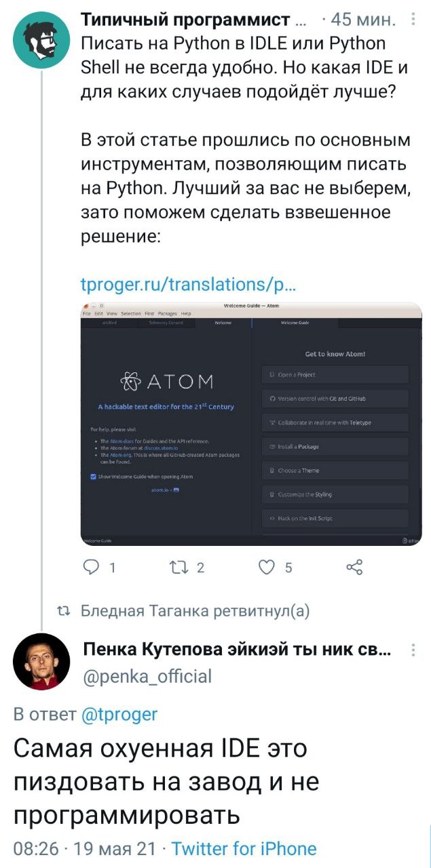Expand the "Choose a Theme" section
The image size is (431, 868).
(335, 470)
